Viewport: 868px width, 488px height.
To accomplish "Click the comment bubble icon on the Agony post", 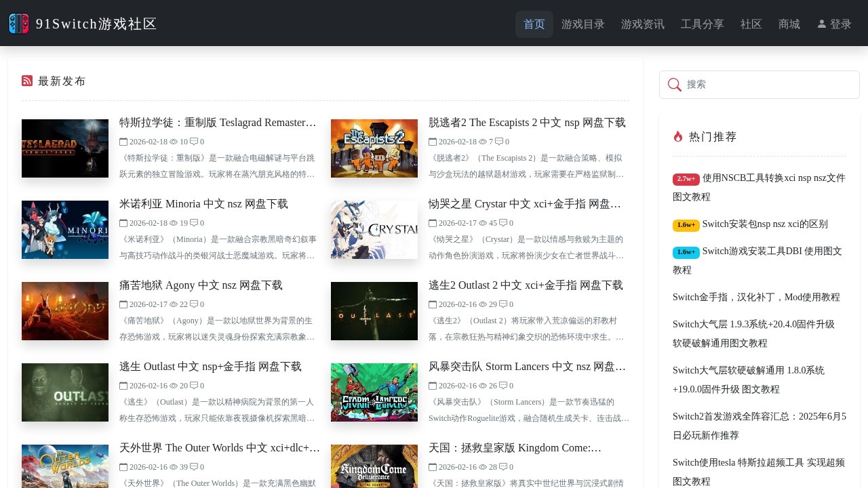I will tap(193, 304).
